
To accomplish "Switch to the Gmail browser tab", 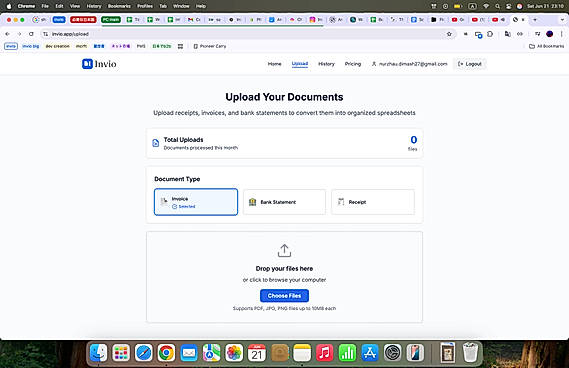I will pos(194,20).
